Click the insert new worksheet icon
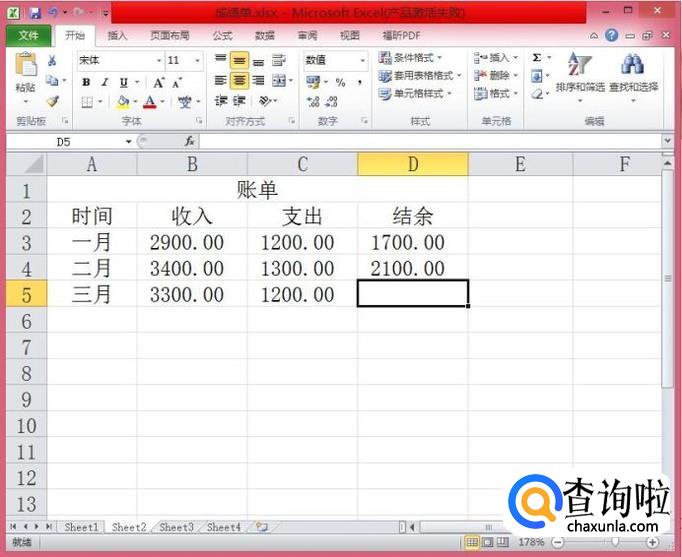Image resolution: width=682 pixels, height=557 pixels. pyautogui.click(x=262, y=526)
